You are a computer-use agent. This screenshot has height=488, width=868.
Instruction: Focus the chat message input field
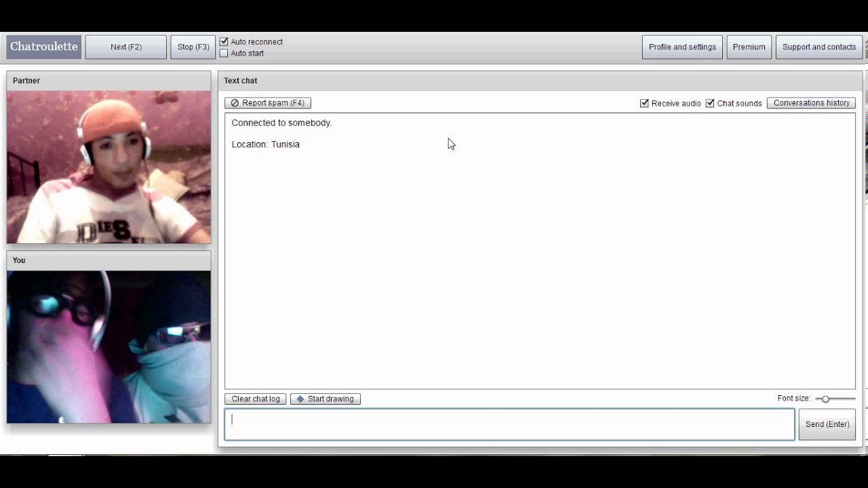[509, 424]
